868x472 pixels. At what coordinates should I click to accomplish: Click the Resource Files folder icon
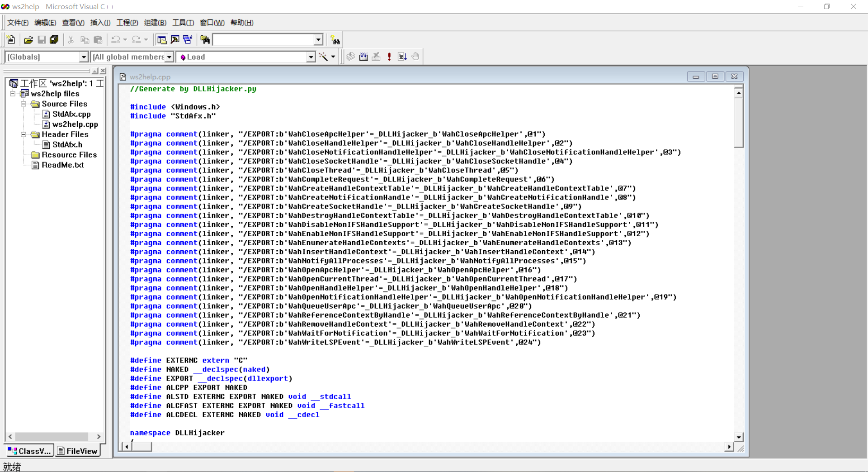[x=35, y=155]
